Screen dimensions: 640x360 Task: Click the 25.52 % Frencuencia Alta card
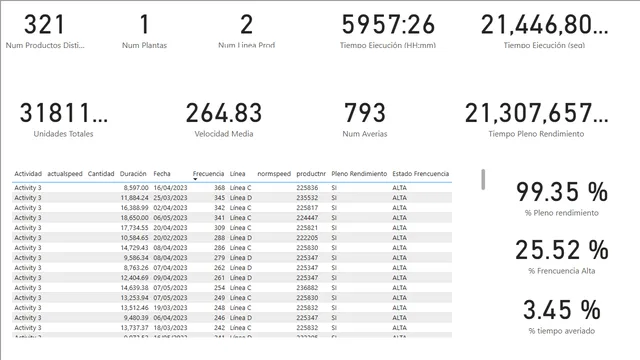pyautogui.click(x=562, y=257)
